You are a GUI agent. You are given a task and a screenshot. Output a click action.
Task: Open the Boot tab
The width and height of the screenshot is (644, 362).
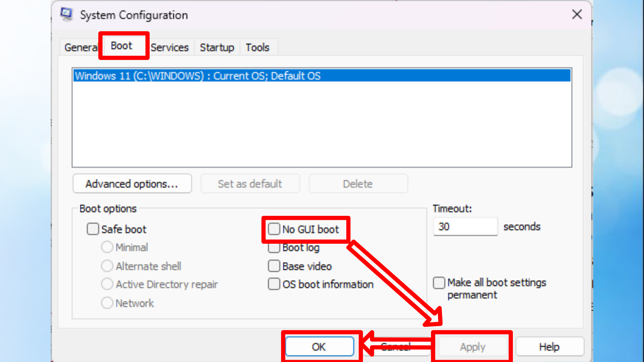pos(121,46)
